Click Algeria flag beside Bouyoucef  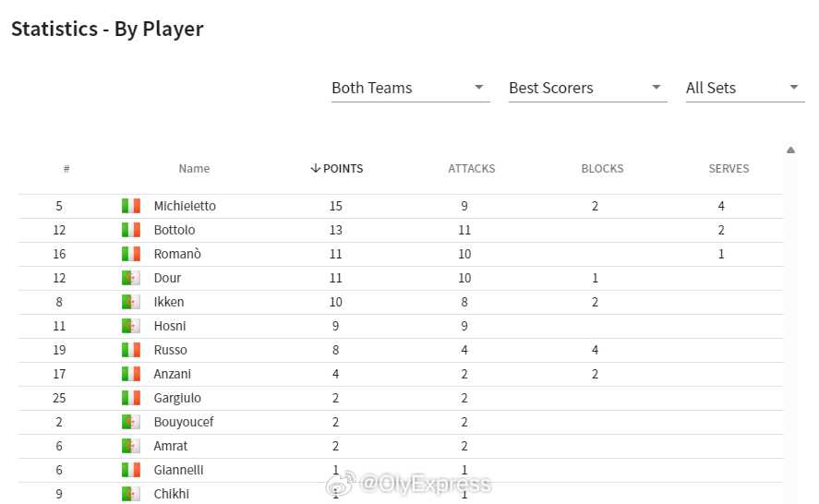[x=131, y=422]
